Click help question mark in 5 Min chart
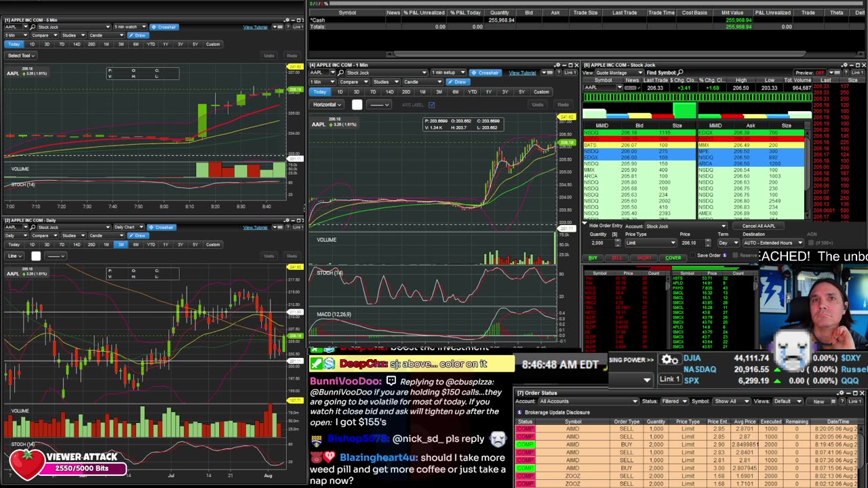 click(x=288, y=27)
